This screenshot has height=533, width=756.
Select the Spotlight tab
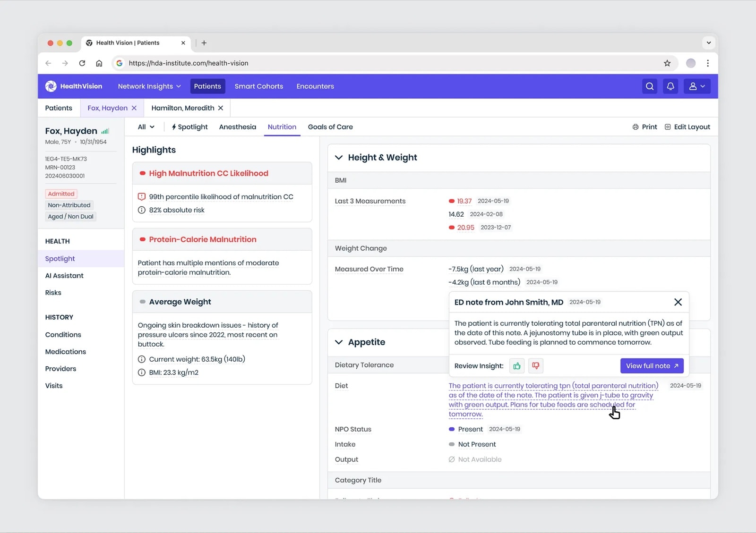(x=190, y=127)
